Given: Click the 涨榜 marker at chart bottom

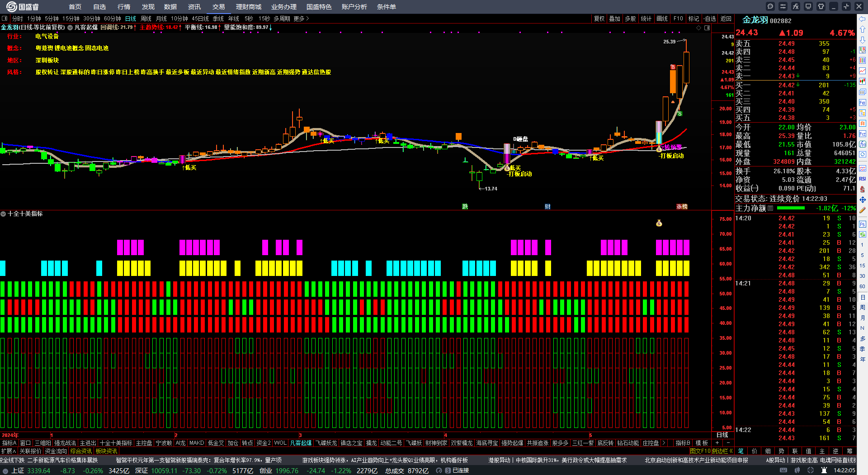Looking at the screenshot, I should (682, 206).
